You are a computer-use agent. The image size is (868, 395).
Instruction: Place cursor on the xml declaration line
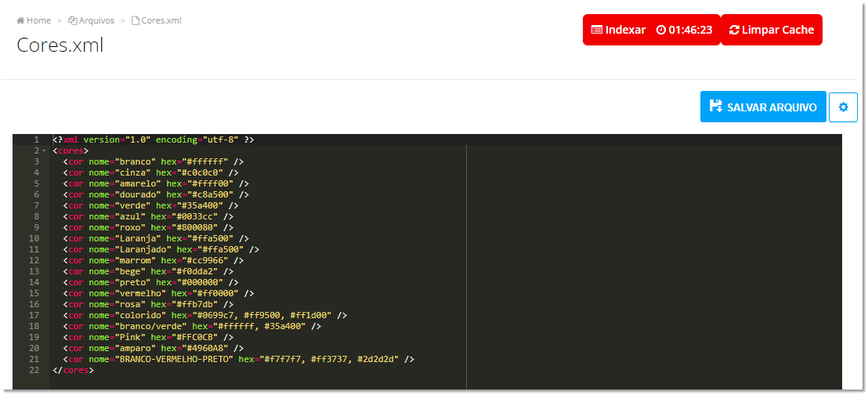pos(153,140)
